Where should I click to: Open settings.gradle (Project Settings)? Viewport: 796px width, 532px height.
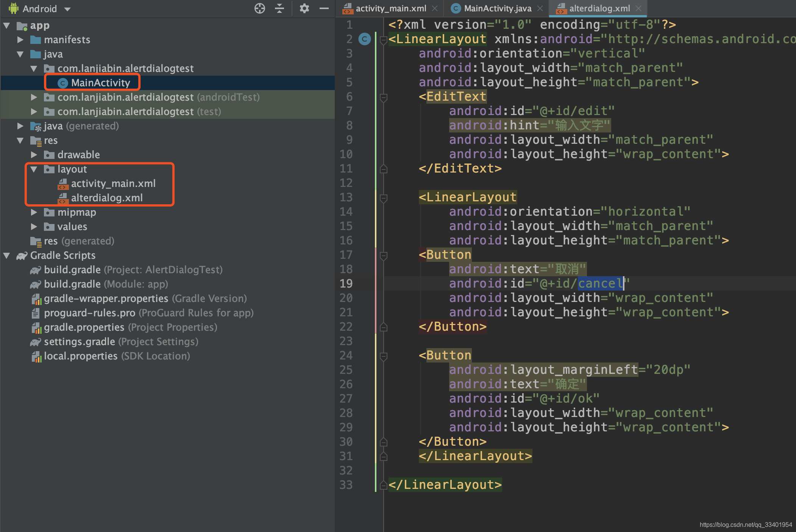pos(114,342)
